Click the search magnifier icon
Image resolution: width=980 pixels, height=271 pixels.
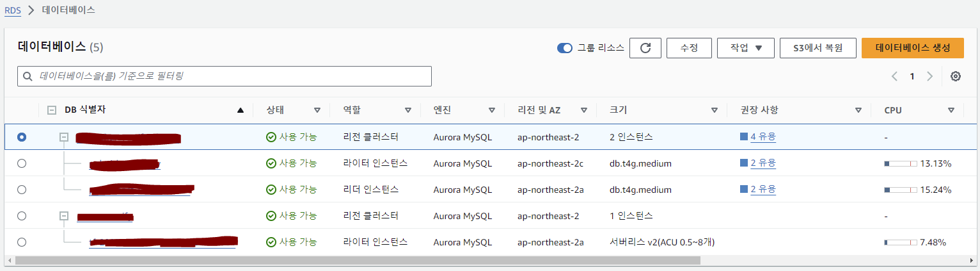tap(28, 76)
